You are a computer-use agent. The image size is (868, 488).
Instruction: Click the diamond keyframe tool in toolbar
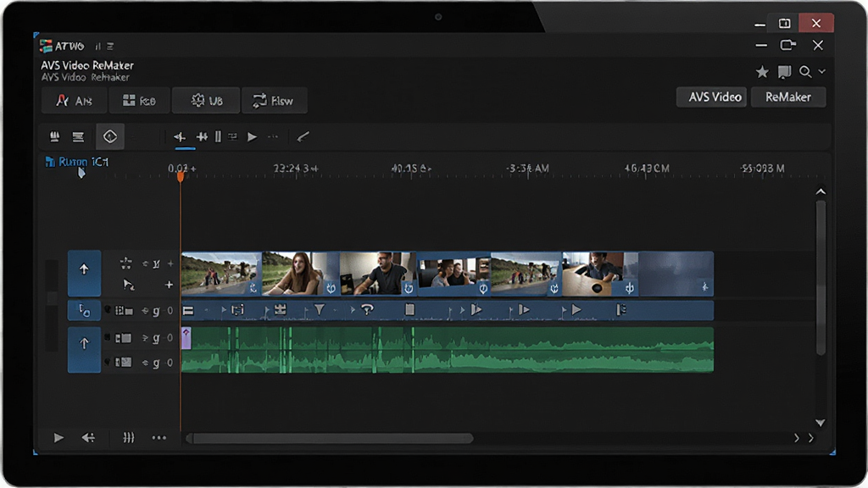110,136
